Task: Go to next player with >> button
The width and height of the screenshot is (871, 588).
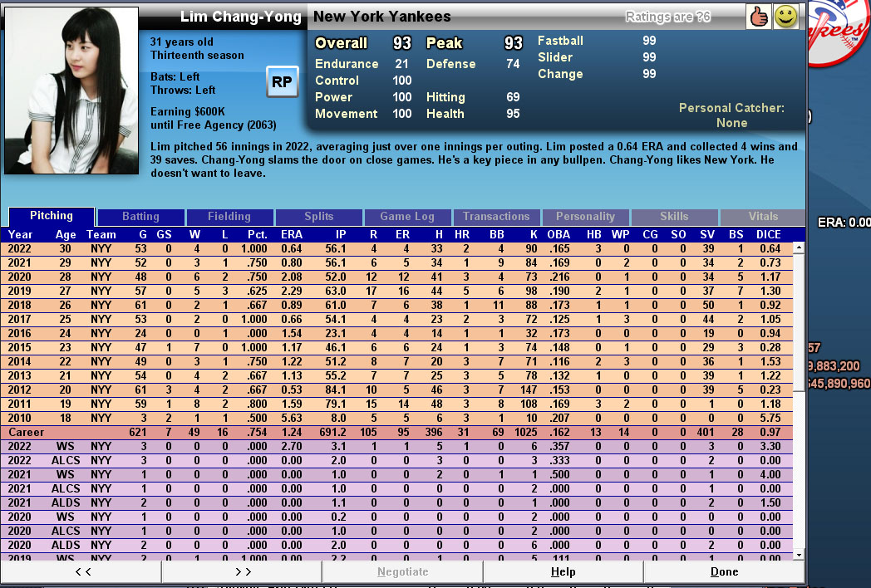Action: (242, 571)
